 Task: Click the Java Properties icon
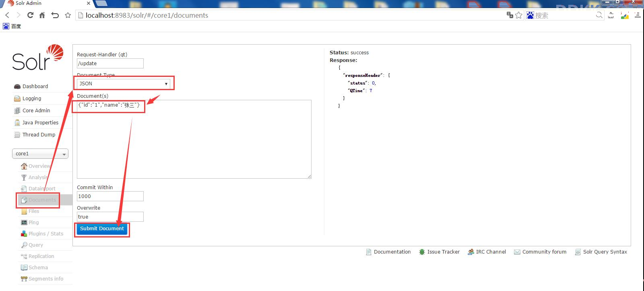click(x=17, y=123)
